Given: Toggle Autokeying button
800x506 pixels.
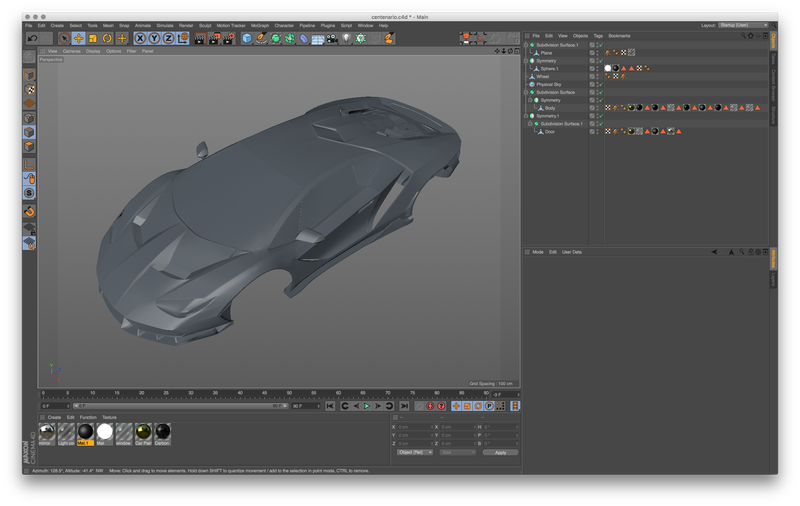Looking at the screenshot, I should tap(430, 406).
